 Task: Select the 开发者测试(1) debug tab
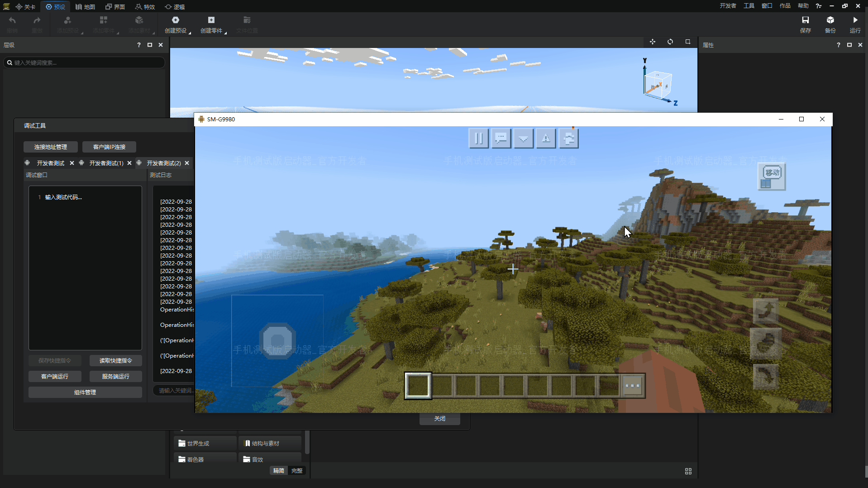click(106, 163)
